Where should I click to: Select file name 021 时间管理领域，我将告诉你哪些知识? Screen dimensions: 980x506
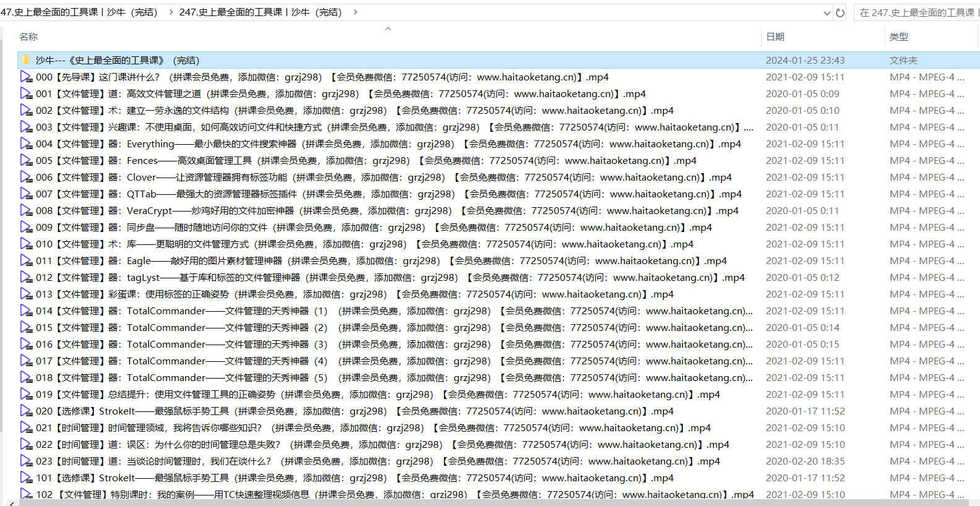(x=373, y=427)
